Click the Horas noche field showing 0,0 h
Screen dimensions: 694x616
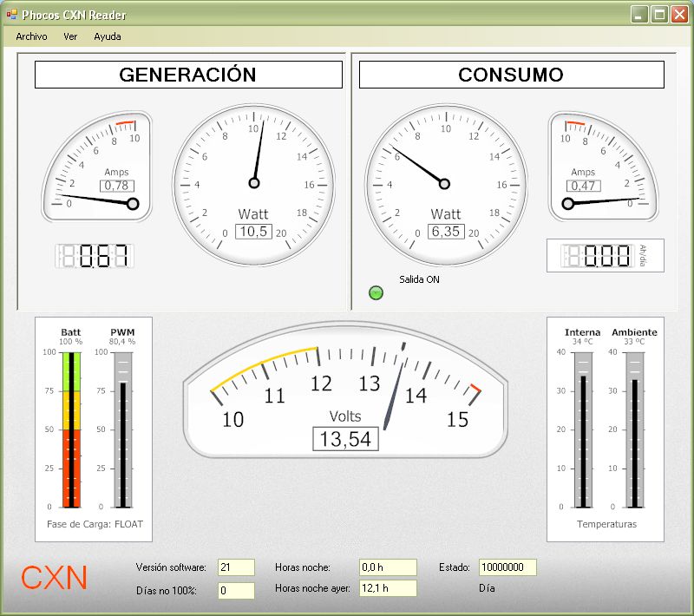coord(388,567)
